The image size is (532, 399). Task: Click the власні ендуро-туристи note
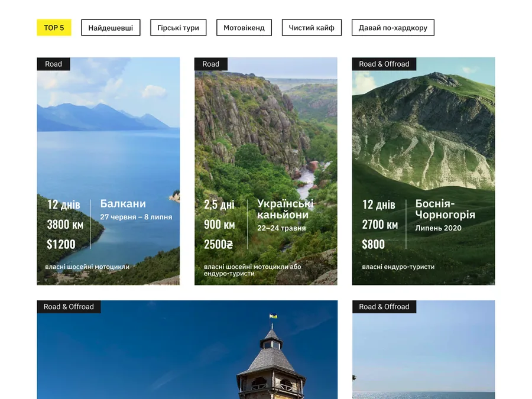(398, 267)
